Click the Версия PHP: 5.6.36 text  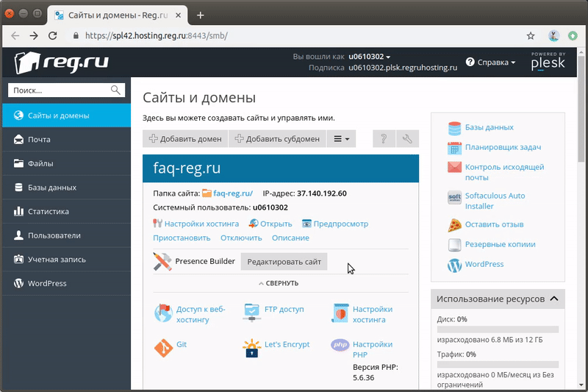pyautogui.click(x=376, y=372)
